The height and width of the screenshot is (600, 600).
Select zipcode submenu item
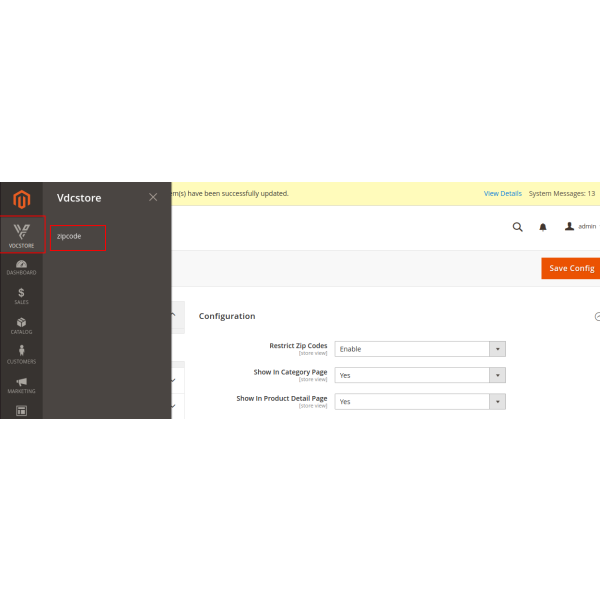[x=78, y=237]
